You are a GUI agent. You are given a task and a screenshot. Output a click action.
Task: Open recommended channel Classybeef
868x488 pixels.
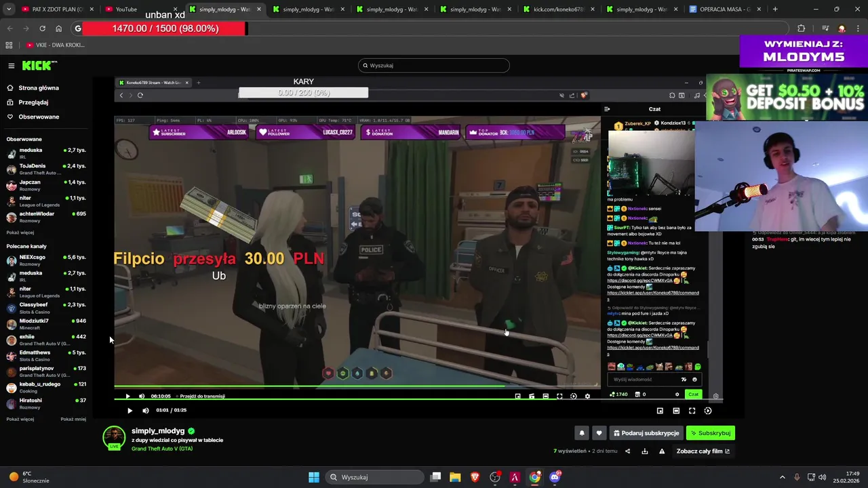coord(46,308)
